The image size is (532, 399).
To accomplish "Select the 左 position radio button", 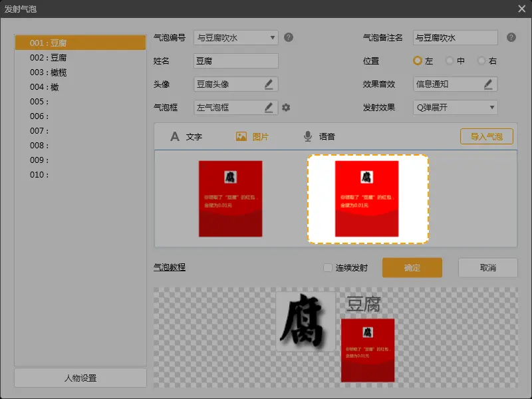I will pyautogui.click(x=418, y=61).
